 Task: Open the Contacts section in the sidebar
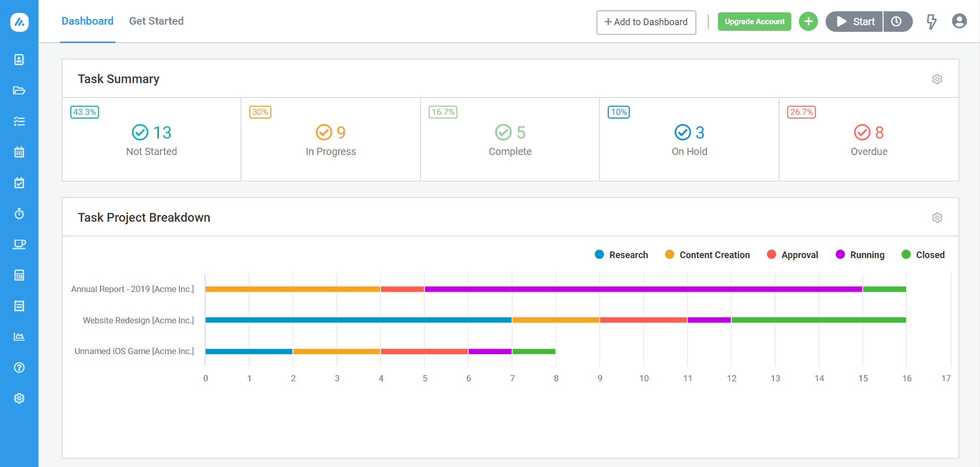(19, 60)
